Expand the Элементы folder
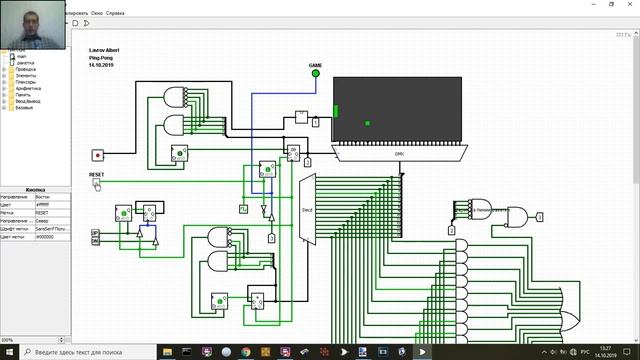 click(4, 76)
